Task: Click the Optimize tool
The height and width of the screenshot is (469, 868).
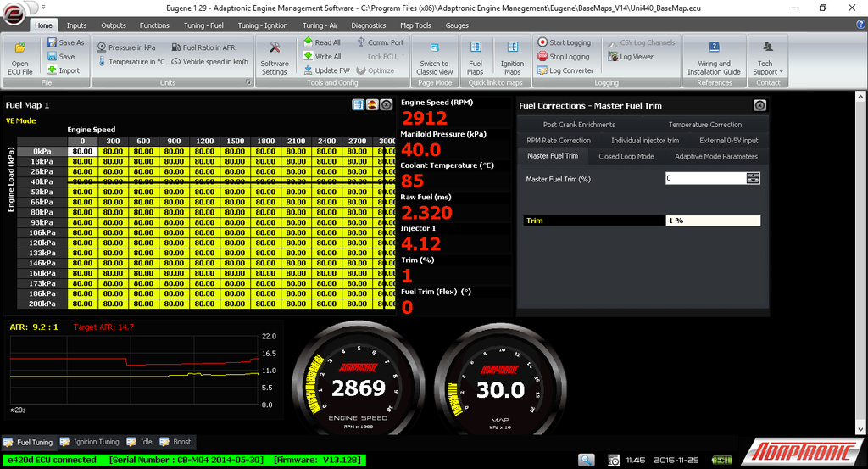Action: point(376,70)
